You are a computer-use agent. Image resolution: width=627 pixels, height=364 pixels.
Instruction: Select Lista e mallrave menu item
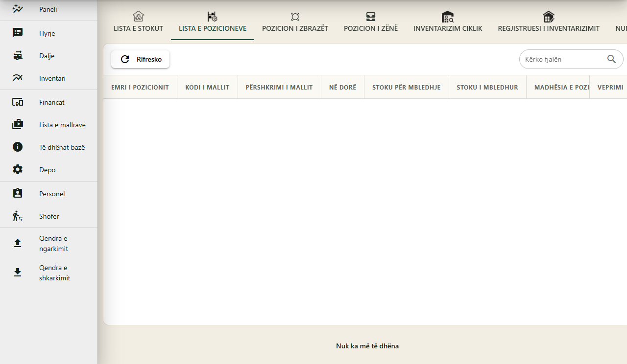[x=48, y=125]
